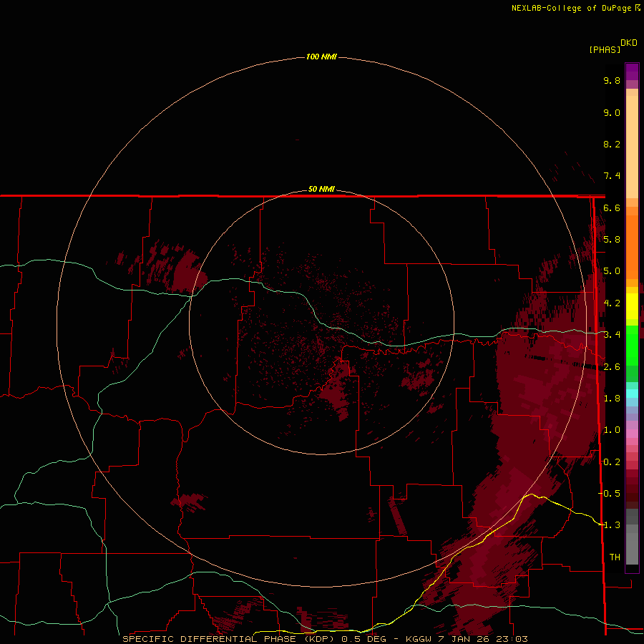This screenshot has width=644, height=644.
Task: Click the -0.5 scale value
Action: pos(610,494)
